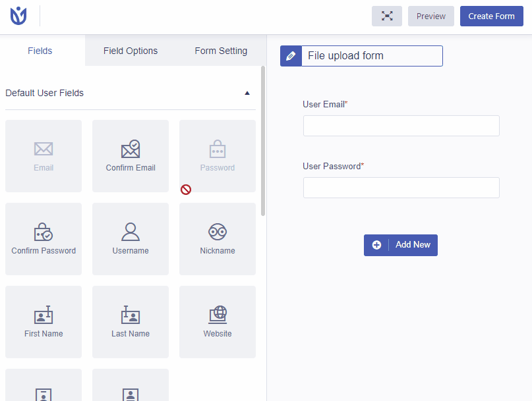Viewport: 532px width, 401px height.
Task: Add the Nickname field
Action: [218, 239]
